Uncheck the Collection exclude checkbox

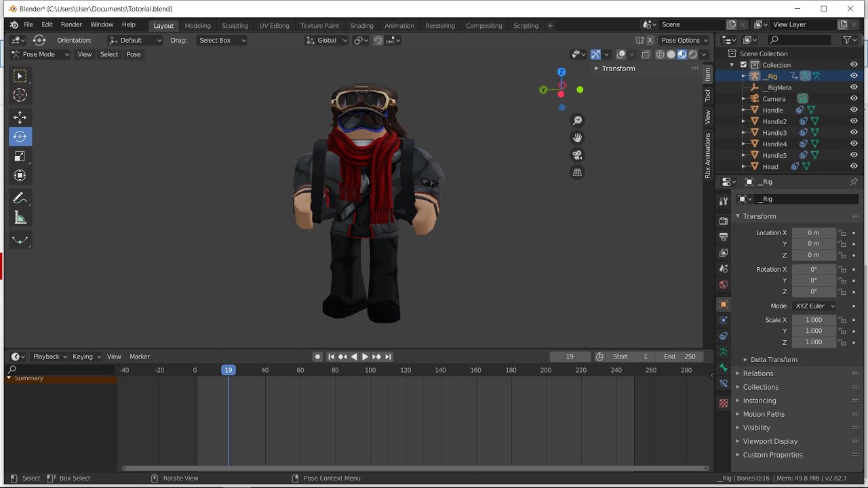click(x=743, y=65)
